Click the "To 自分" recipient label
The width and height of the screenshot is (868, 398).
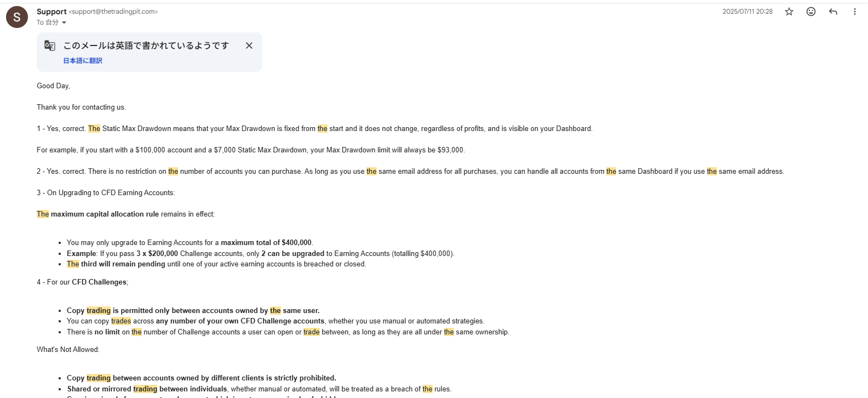coord(48,22)
